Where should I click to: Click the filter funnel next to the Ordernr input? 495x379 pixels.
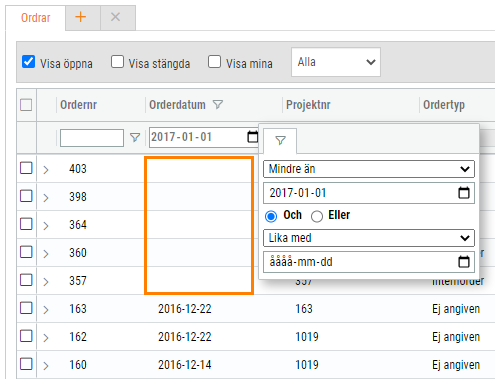coord(135,137)
